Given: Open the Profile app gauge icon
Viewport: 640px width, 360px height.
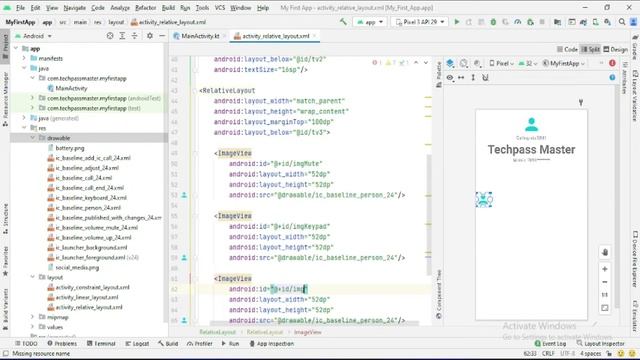Looking at the screenshot, I should click(518, 22).
